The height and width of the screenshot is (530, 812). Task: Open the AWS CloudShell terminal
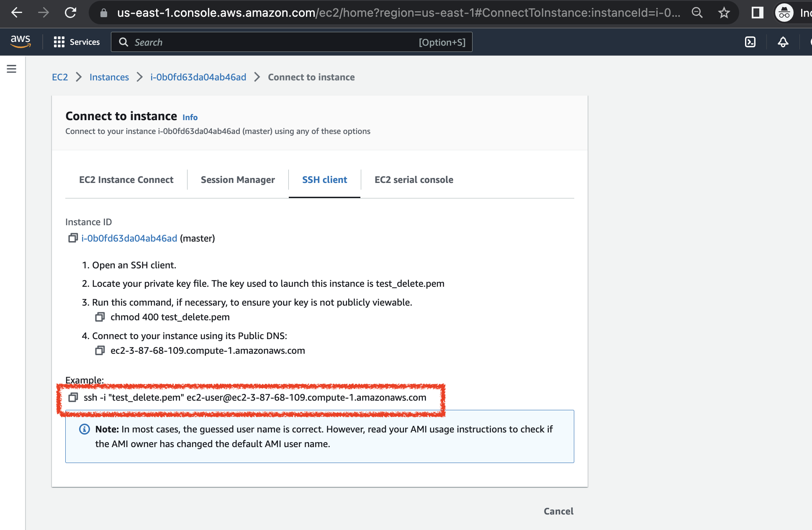coord(750,42)
